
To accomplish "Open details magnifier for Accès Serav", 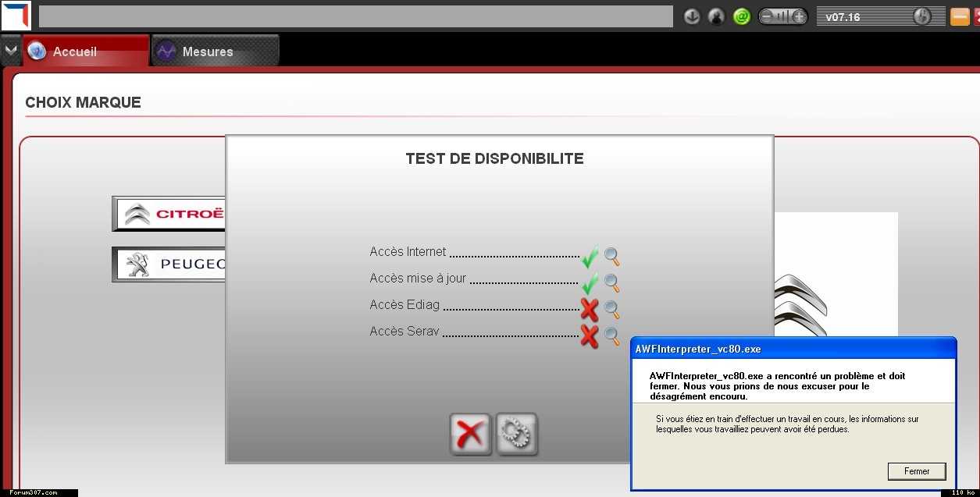I will pyautogui.click(x=611, y=336).
